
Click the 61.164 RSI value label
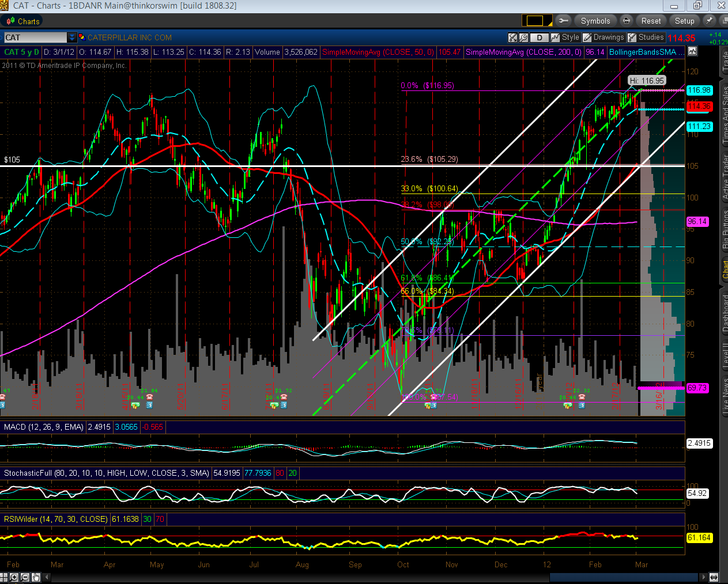[x=699, y=537]
